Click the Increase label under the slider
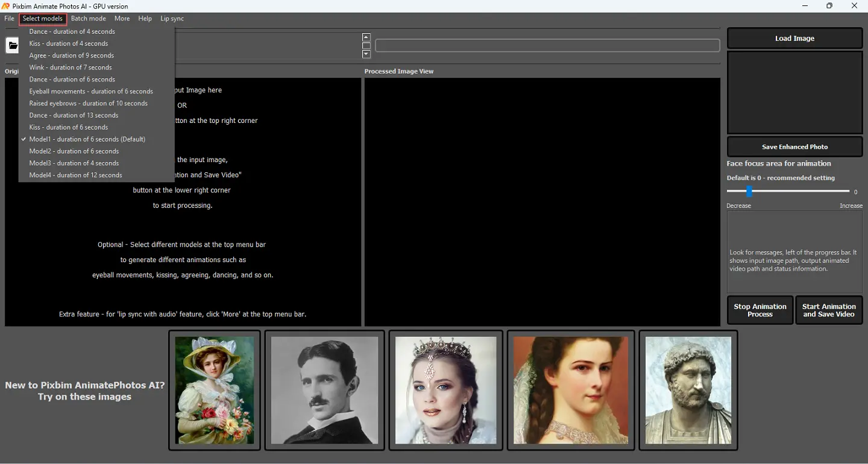The height and width of the screenshot is (464, 868). (851, 206)
